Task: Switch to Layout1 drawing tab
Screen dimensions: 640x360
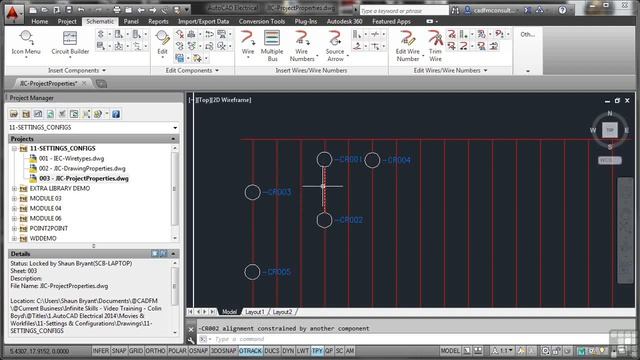Action: click(255, 312)
